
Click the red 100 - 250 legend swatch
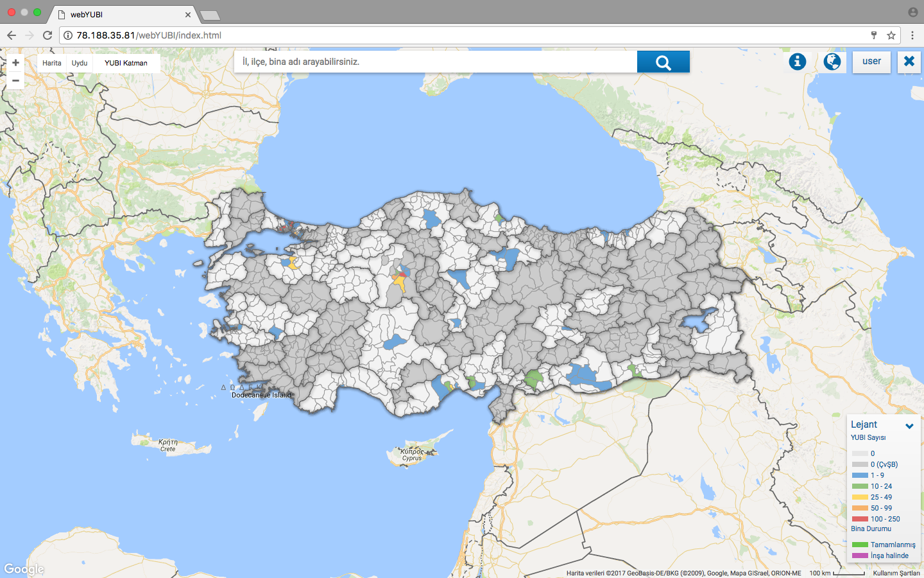(860, 519)
